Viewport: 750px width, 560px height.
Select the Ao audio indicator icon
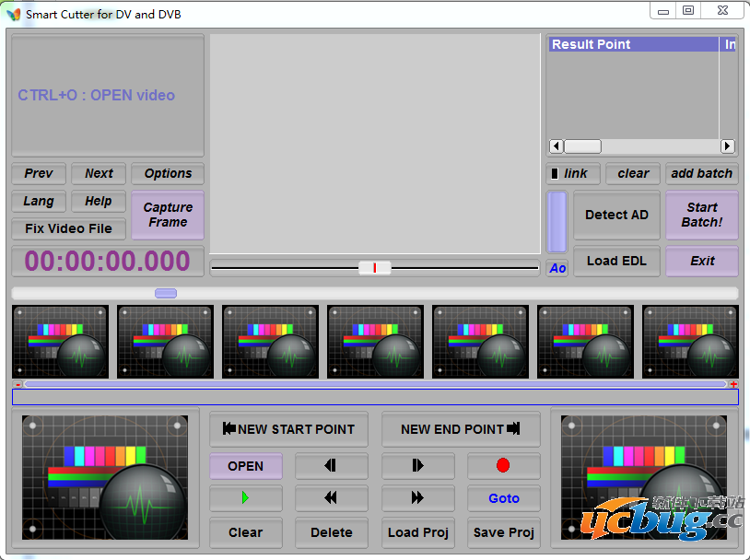tap(557, 268)
